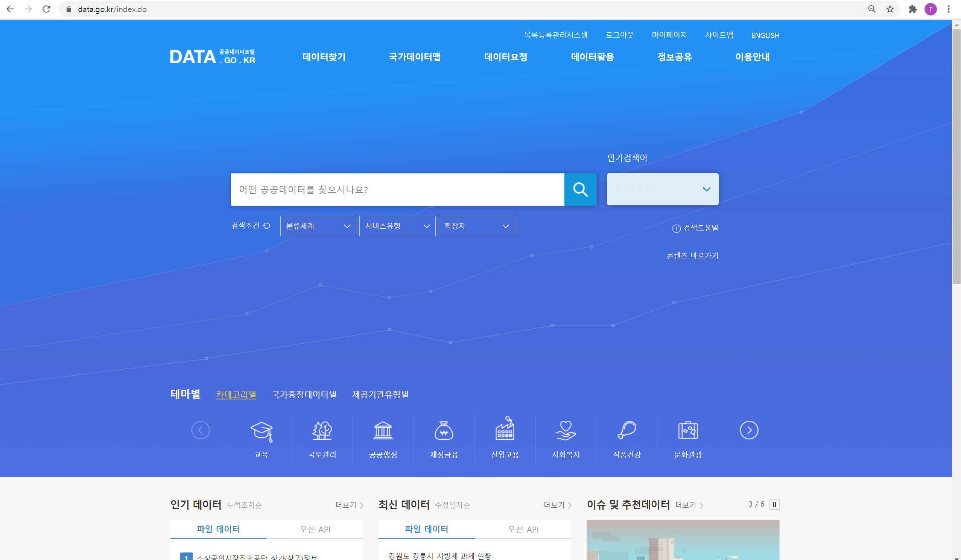Viewport: 961px width, 560px height.
Task: Open the 산업고용 factory category icon
Action: [505, 431]
